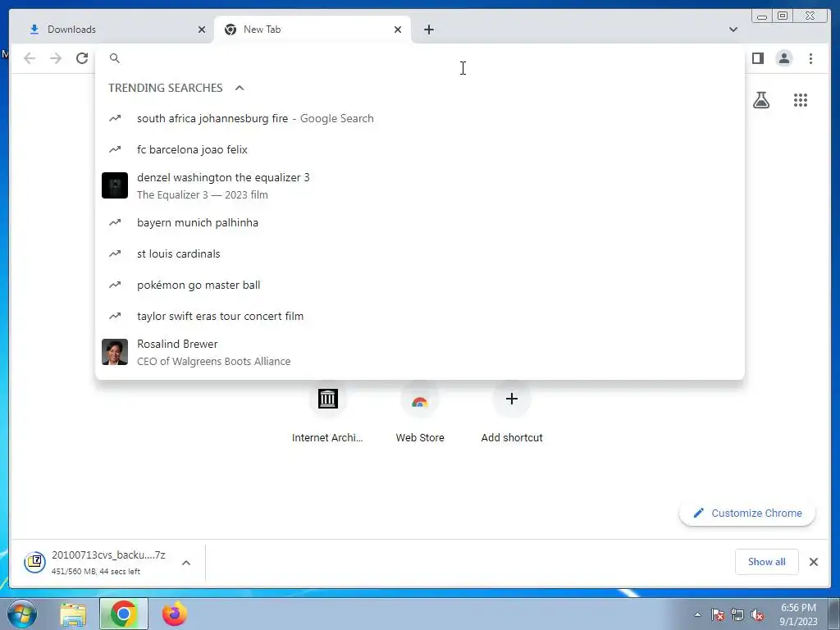Launch Firefox from the taskbar
Viewport: 840px width, 630px height.
(x=175, y=614)
